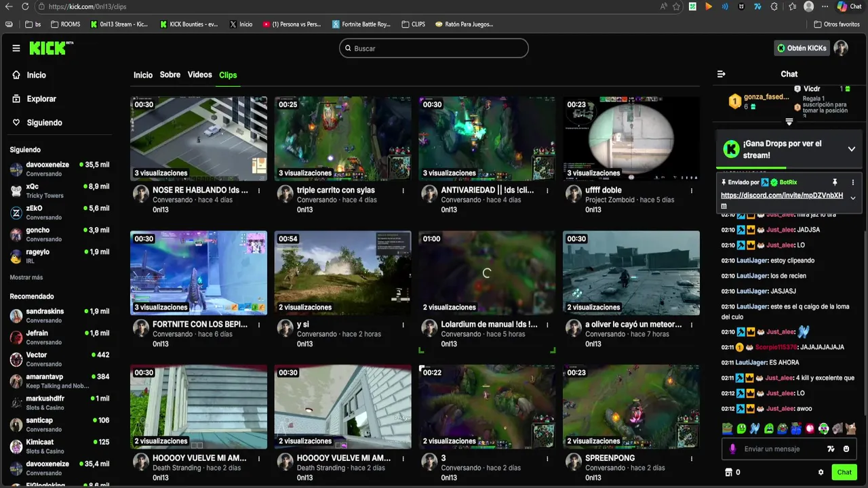The height and width of the screenshot is (488, 868).
Task: Click the 'Obtén KICKs' button
Action: pos(802,48)
